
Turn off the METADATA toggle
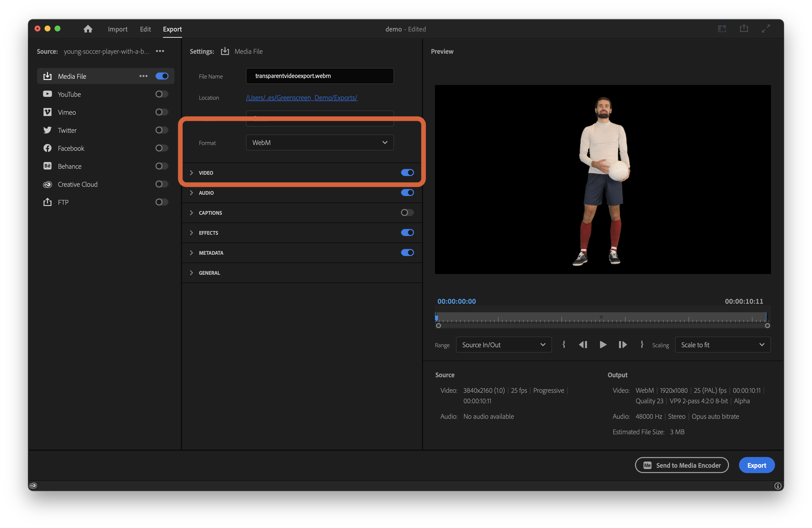tap(407, 253)
